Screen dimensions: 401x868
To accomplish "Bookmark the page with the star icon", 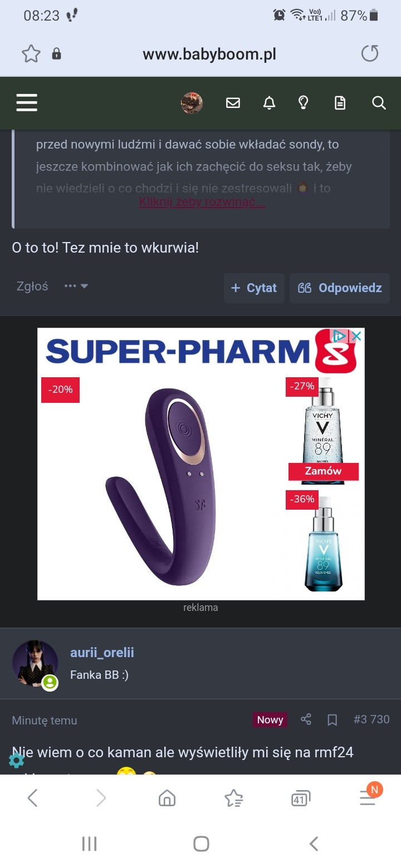I will pos(31,54).
